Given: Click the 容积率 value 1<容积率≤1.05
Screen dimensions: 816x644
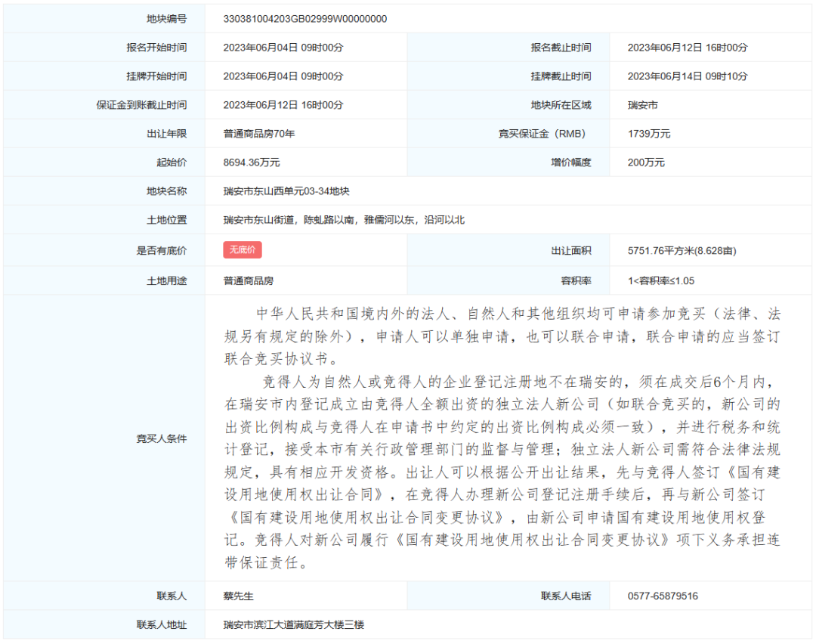Looking at the screenshot, I should click(x=660, y=280).
